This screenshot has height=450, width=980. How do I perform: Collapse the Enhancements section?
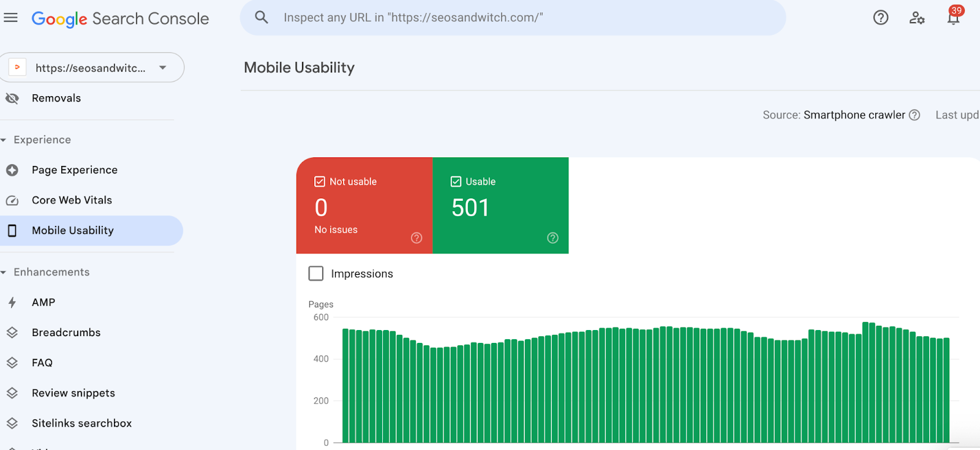(x=4, y=272)
